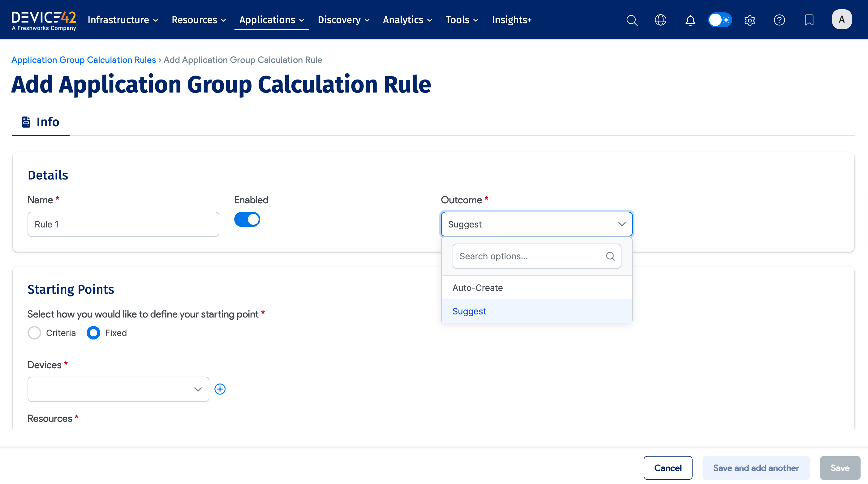
Task: Open the settings gear icon
Action: 750,20
